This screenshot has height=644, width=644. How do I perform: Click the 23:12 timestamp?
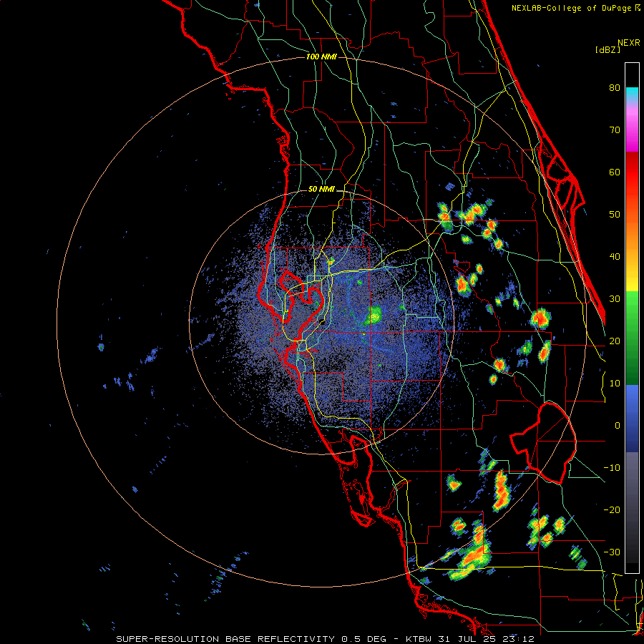tap(518, 639)
